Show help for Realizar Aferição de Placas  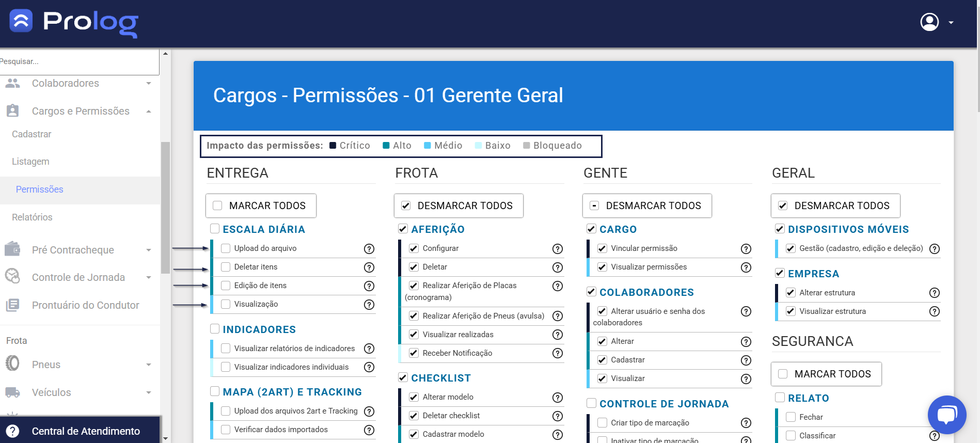coord(558,286)
